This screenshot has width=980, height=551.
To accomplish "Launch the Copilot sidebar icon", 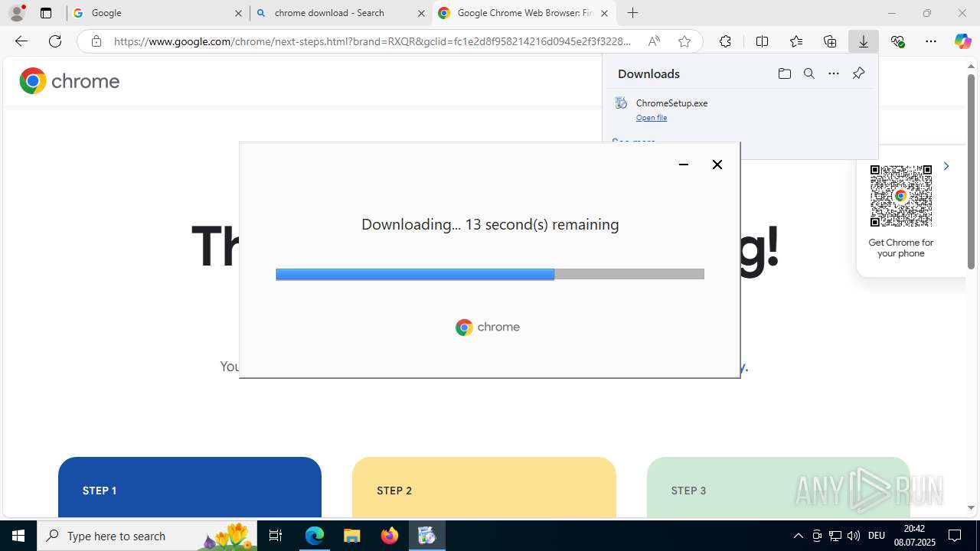I will pos(962,41).
